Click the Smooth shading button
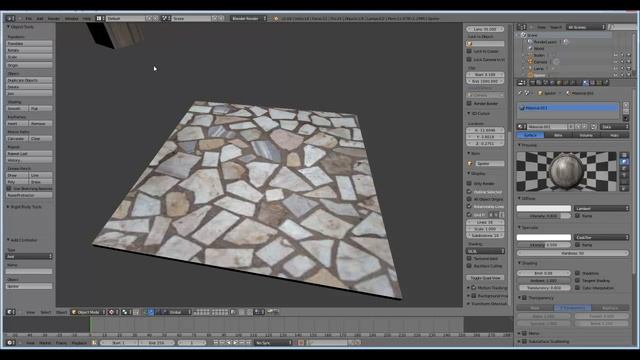640x360 pixels. click(17, 109)
